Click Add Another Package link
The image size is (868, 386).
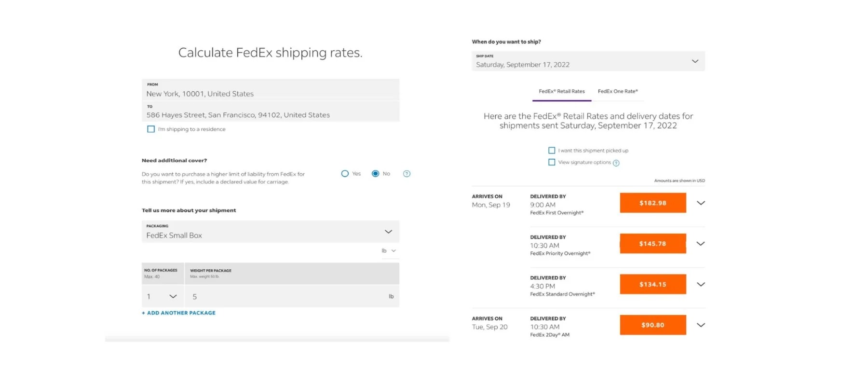tap(179, 313)
